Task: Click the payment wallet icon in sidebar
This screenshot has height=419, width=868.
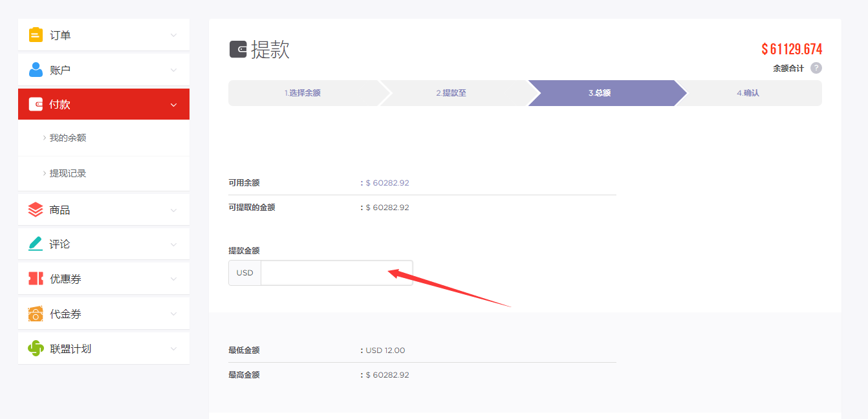Action: (36, 104)
